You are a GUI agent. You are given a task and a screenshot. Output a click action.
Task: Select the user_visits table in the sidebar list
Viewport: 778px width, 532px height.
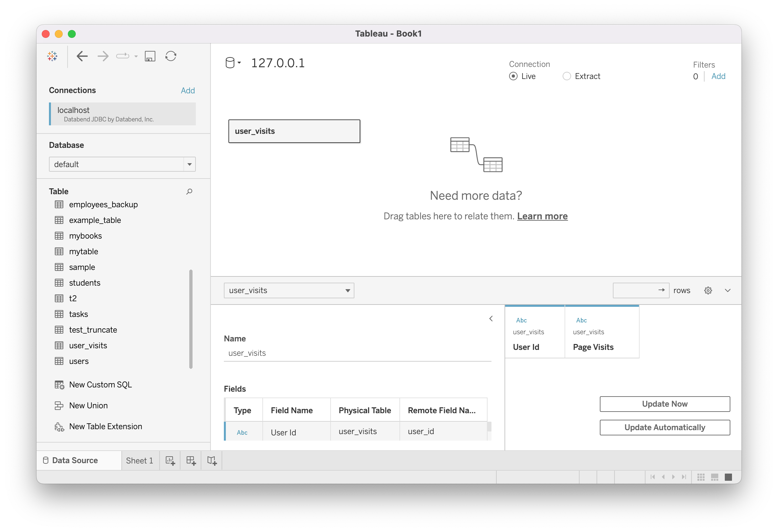pyautogui.click(x=88, y=346)
